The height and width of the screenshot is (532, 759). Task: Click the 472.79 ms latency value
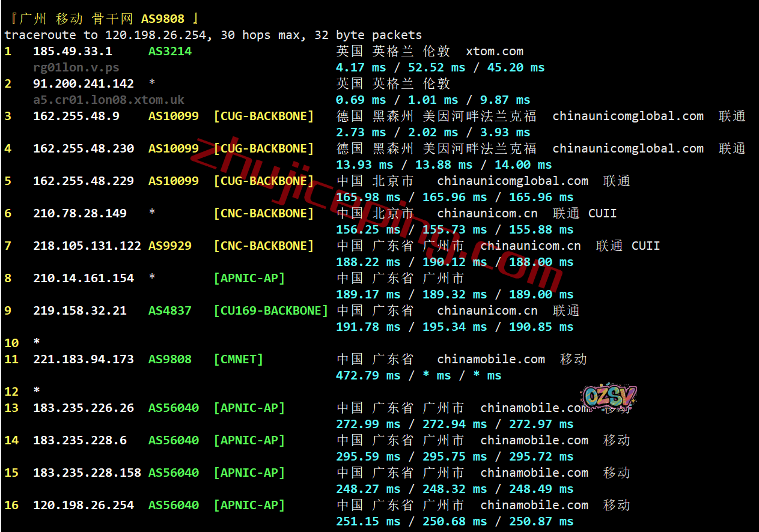[x=368, y=376]
